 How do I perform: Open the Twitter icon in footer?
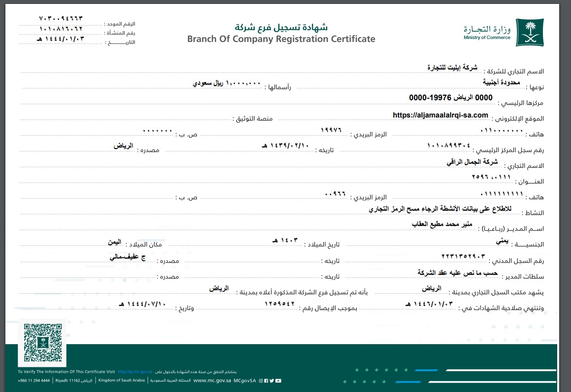[x=272, y=381]
